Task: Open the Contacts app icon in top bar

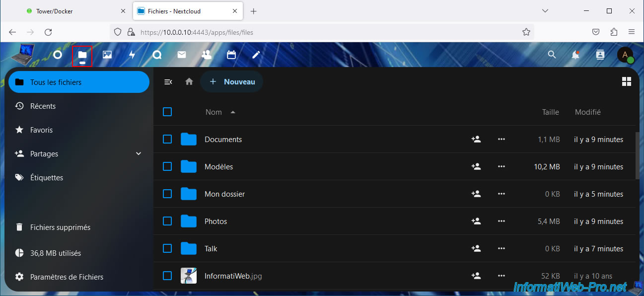Action: (x=207, y=55)
